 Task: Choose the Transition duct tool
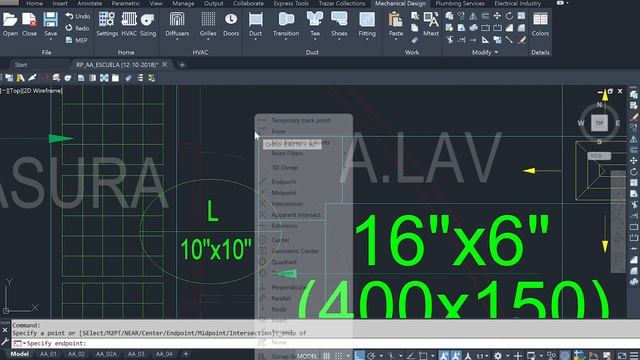[x=286, y=23]
